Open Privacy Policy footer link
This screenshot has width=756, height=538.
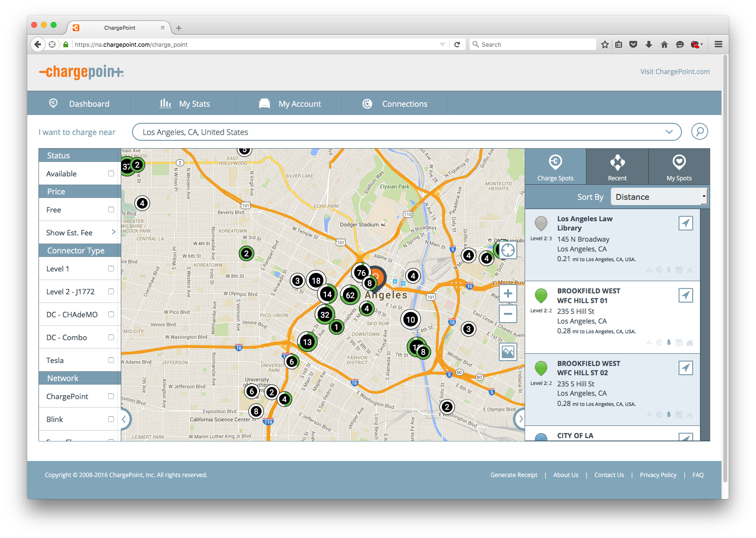click(x=658, y=475)
